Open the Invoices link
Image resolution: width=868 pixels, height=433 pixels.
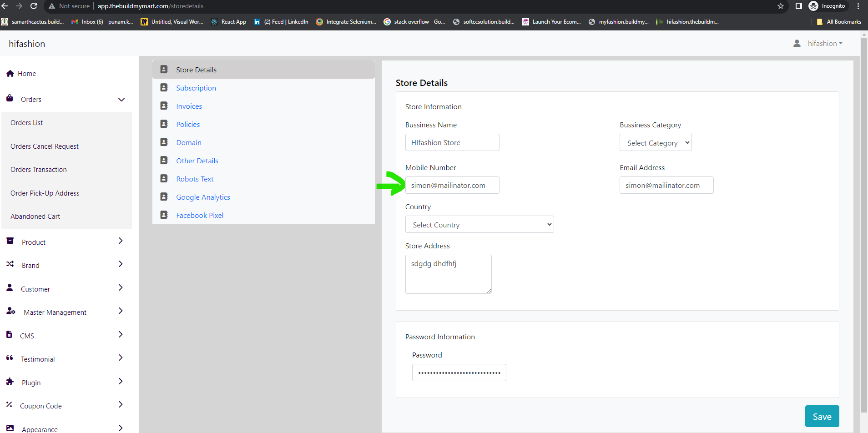pyautogui.click(x=189, y=106)
